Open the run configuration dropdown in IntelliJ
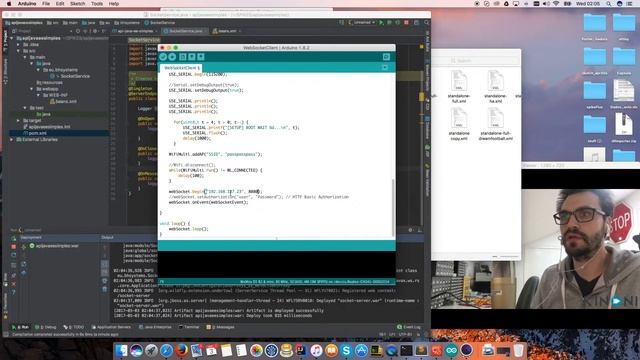This screenshot has height=360, width=640. (x=362, y=22)
